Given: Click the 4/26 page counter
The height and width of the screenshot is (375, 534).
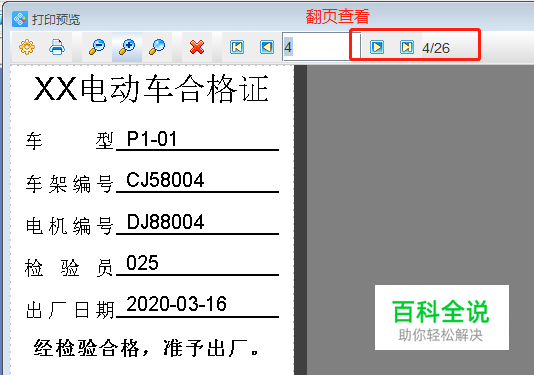Looking at the screenshot, I should pyautogui.click(x=436, y=48).
